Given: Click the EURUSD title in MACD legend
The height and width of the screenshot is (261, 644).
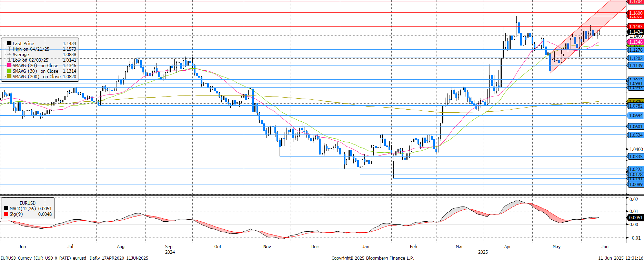Looking at the screenshot, I should 28,203.
